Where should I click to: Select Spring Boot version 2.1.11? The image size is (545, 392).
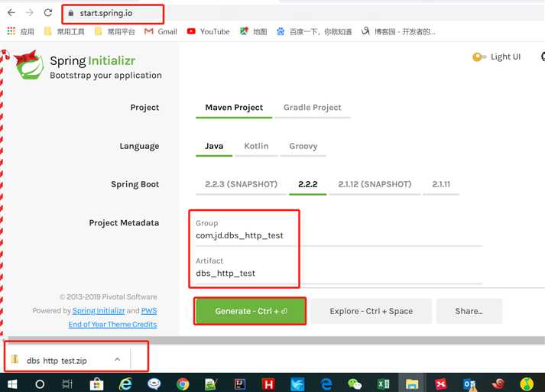pyautogui.click(x=441, y=184)
